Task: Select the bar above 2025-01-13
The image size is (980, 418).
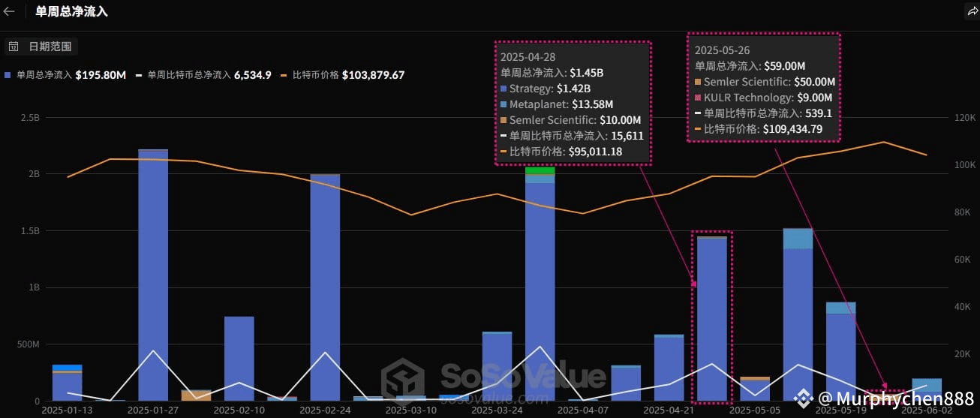Action: tap(68, 383)
